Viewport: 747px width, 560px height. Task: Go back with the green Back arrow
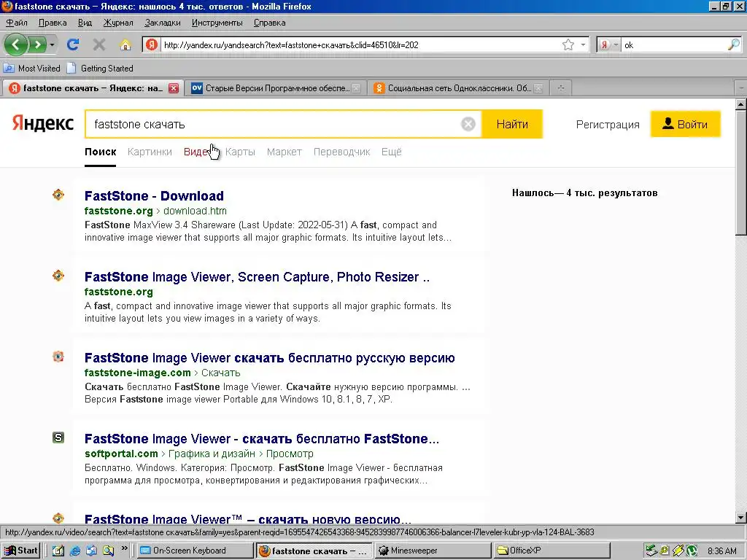point(16,44)
